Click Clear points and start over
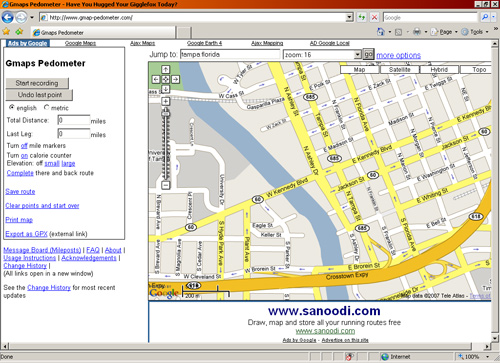 (x=42, y=206)
